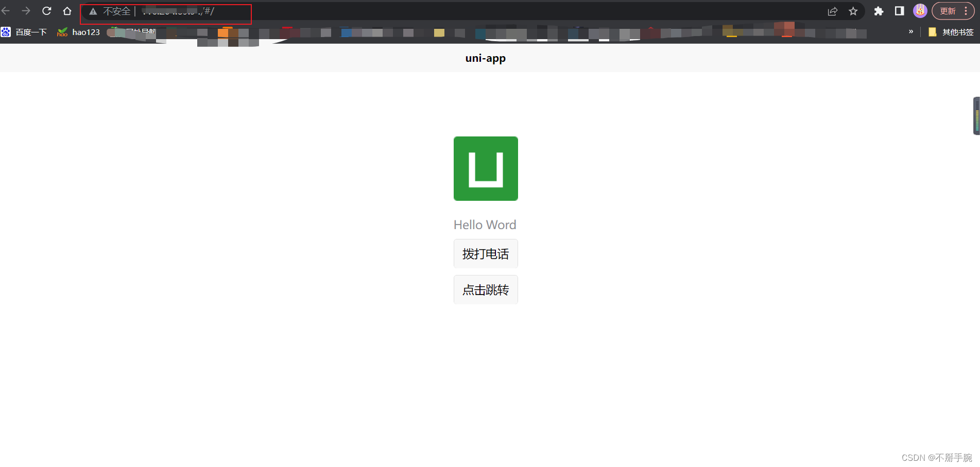
Task: Open the browser three-dot menu
Action: click(966, 11)
